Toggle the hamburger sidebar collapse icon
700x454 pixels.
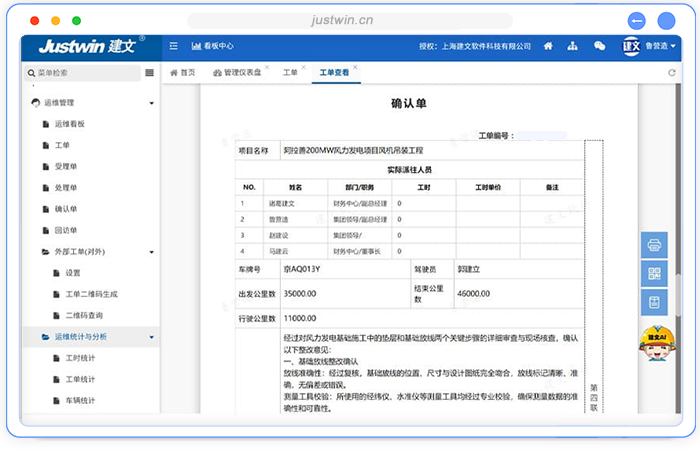click(x=173, y=46)
